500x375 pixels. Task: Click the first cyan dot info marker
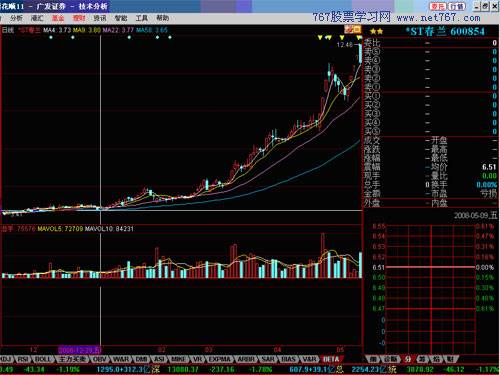click(x=51, y=37)
